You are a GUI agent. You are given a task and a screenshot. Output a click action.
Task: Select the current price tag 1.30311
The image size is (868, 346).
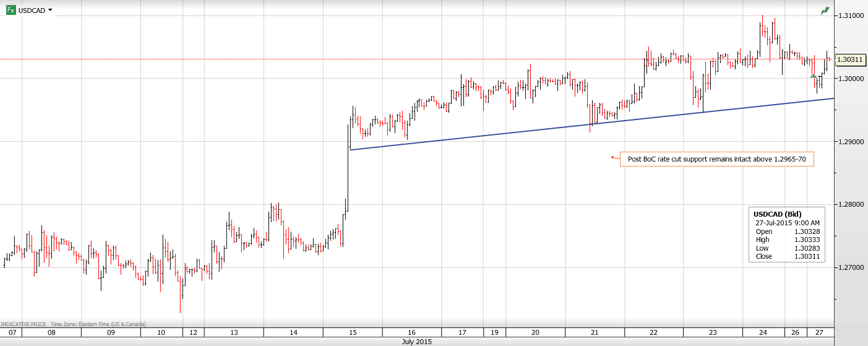(x=849, y=59)
